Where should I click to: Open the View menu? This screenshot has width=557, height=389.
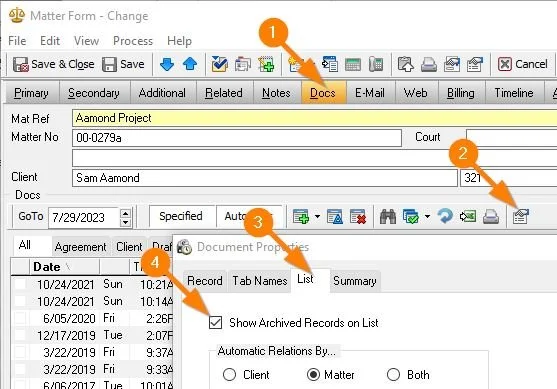(x=86, y=41)
